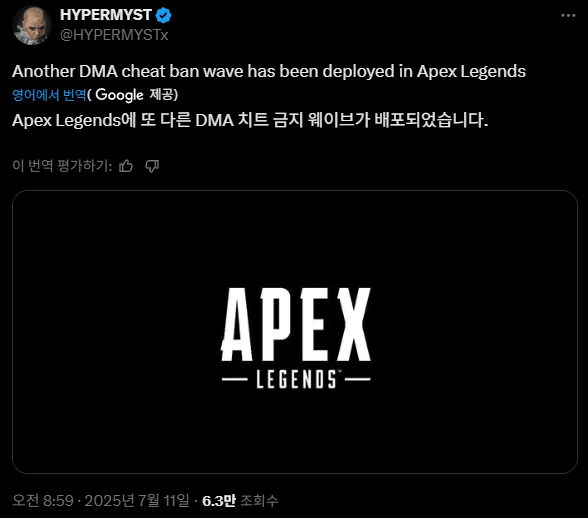Image resolution: width=588 pixels, height=518 pixels.
Task: Open the @HYPERMYSTx handle link
Action: click(114, 35)
